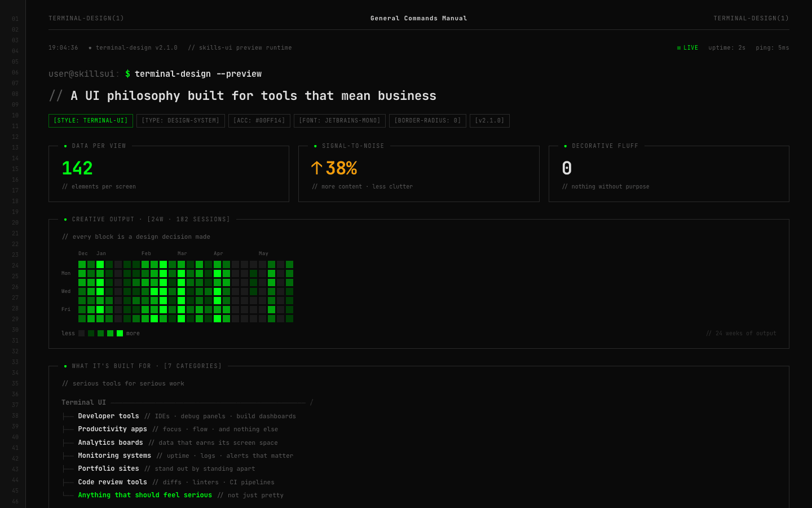Click the right TERMINAL-DESIGN(1) header label
812x508 pixels.
(x=751, y=19)
